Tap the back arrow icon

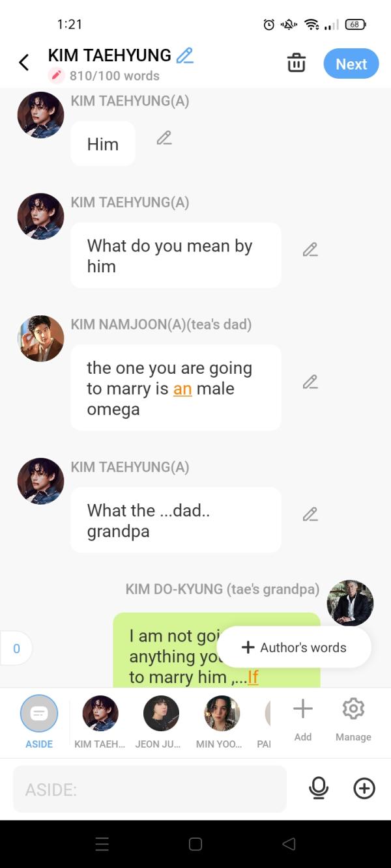pyautogui.click(x=24, y=63)
